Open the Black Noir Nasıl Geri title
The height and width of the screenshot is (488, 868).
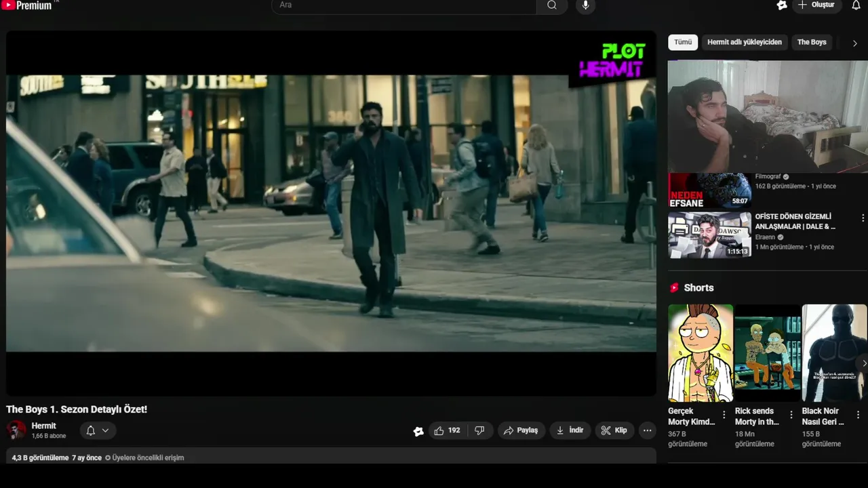823,416
